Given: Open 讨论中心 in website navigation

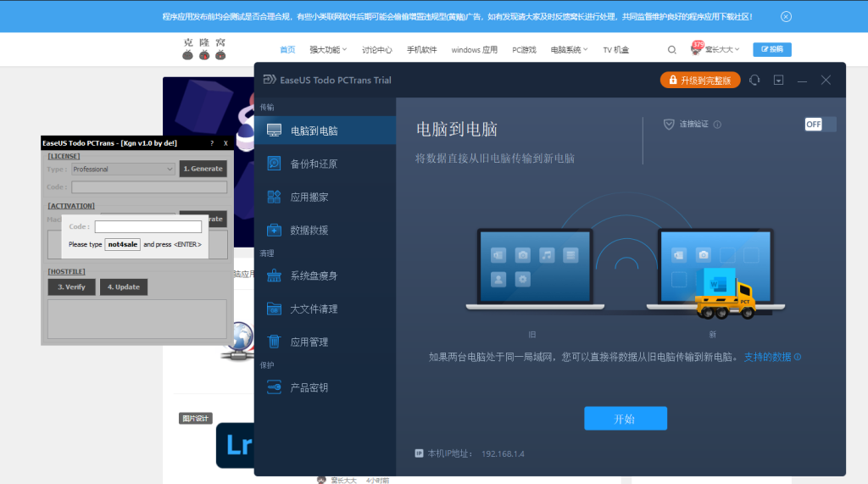Looking at the screenshot, I should (377, 50).
